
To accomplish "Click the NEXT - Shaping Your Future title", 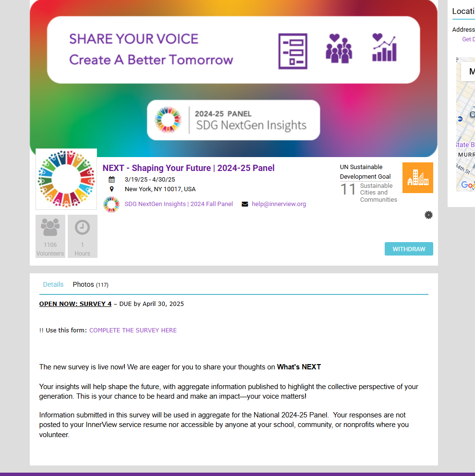I will pos(188,168).
